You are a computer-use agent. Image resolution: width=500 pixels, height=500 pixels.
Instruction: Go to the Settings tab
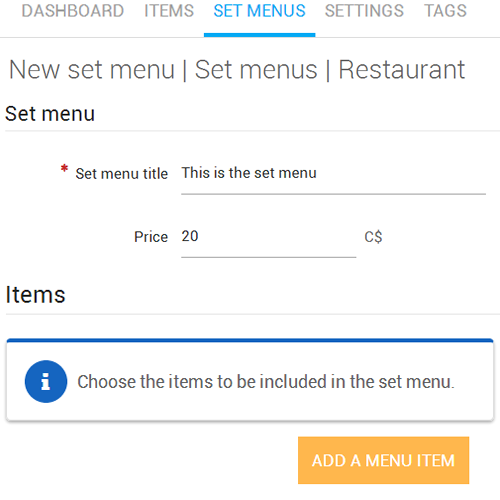coord(364,11)
